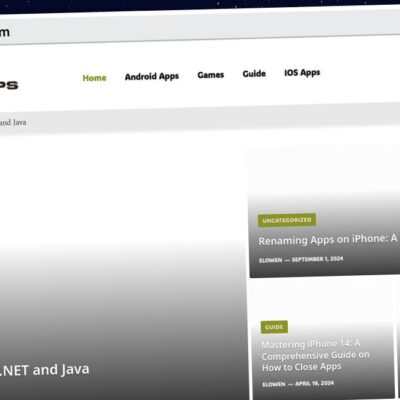The width and height of the screenshot is (400, 400).
Task: Go to the Games section
Action: (x=211, y=75)
